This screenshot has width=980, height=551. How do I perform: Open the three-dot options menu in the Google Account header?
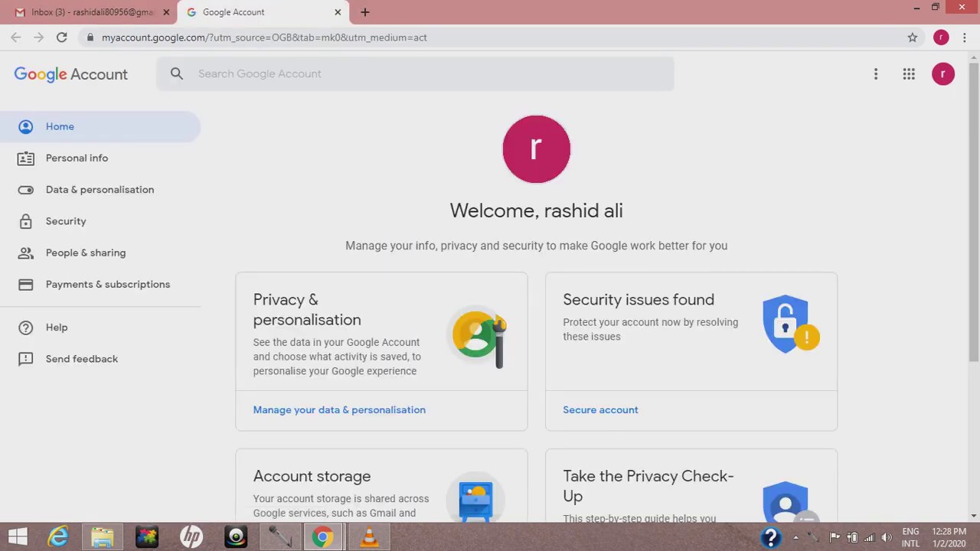pos(876,73)
